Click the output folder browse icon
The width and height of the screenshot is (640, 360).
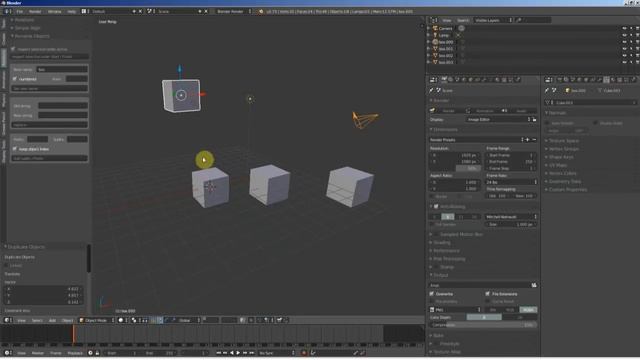pos(533,285)
